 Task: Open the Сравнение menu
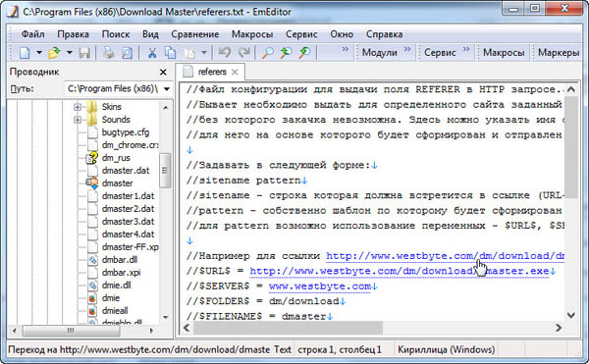(x=195, y=34)
